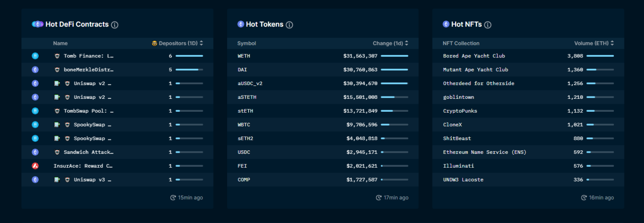Open the aSTETH token entry
This screenshot has height=223, width=644.
pyautogui.click(x=247, y=97)
